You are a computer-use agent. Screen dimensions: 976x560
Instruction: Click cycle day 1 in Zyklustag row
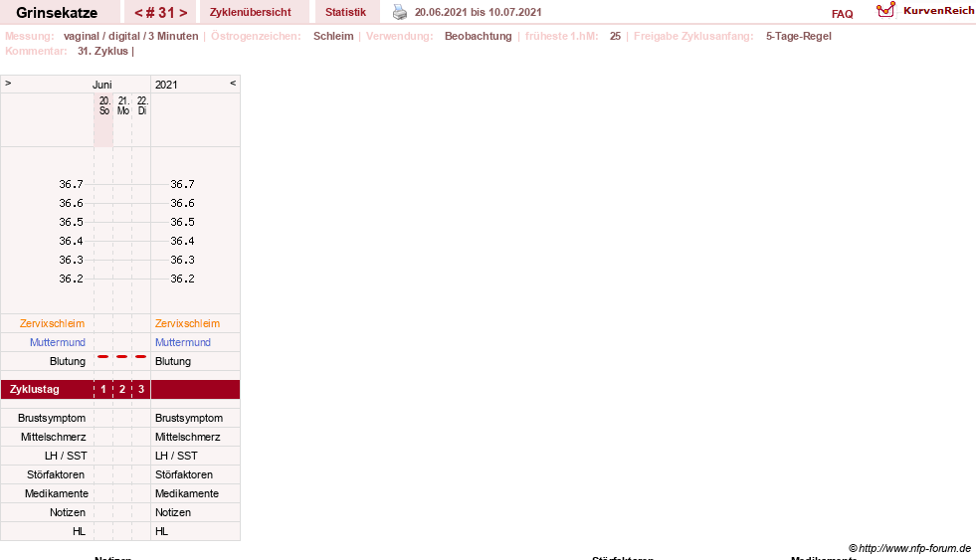click(103, 390)
